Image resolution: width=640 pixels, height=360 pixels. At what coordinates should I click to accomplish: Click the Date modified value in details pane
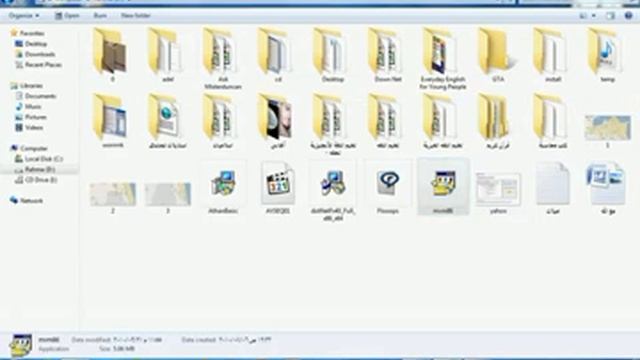(138, 340)
